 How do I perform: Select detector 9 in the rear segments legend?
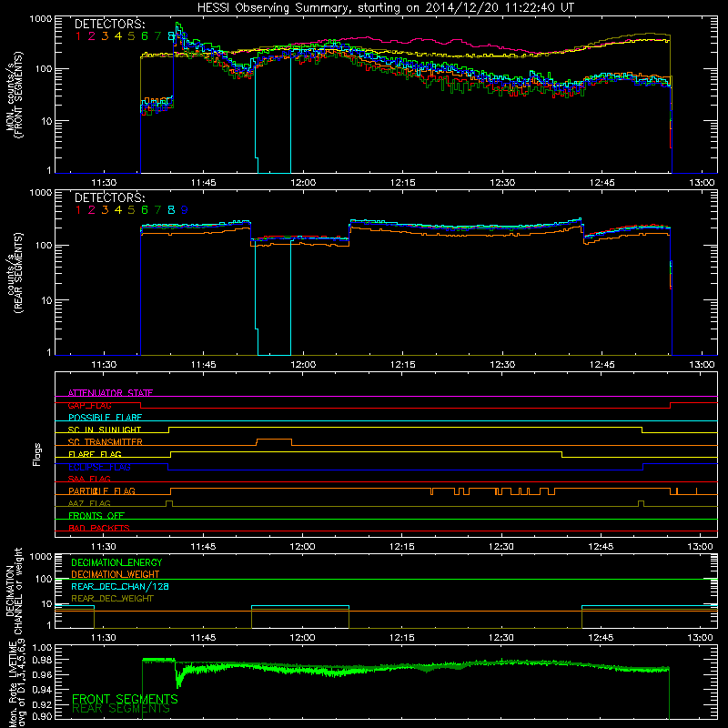coord(185,210)
